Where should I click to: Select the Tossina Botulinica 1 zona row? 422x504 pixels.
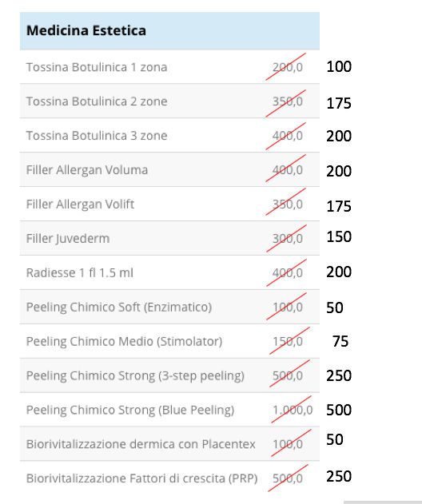[169, 67]
